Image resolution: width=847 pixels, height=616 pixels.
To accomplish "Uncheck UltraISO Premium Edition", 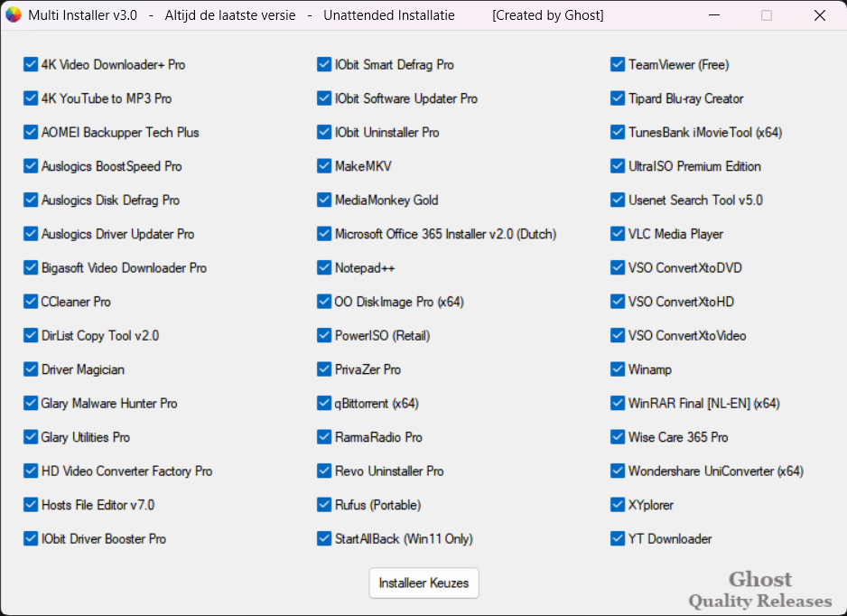I will tap(618, 166).
